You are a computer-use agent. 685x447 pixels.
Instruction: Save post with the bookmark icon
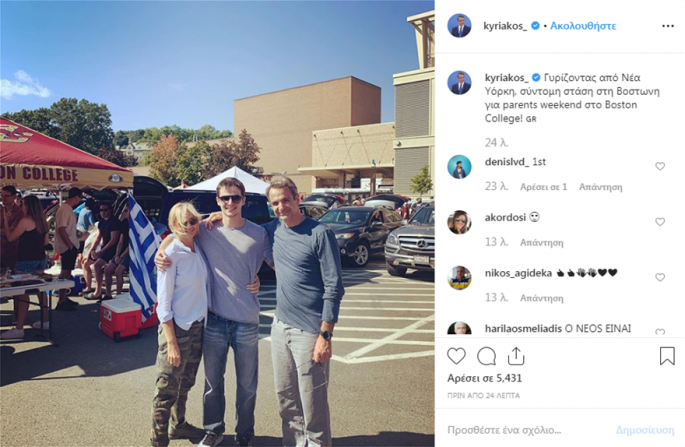(x=667, y=356)
